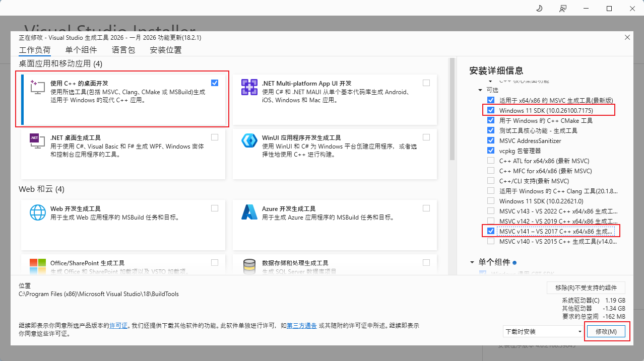Screen dimensions: 644x361
Task: Click the .NET MAUI workload icon
Action: pos(249,87)
